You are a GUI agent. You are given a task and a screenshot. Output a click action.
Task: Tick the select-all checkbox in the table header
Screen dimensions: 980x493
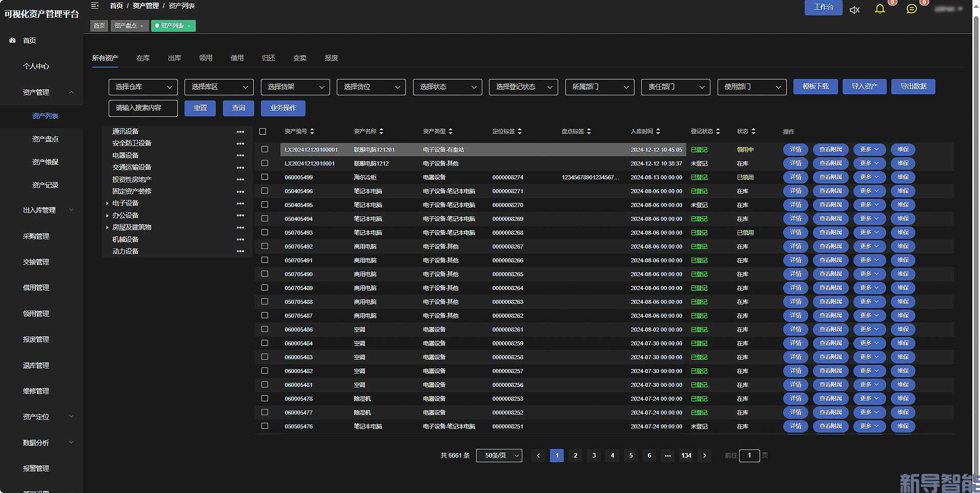[262, 131]
